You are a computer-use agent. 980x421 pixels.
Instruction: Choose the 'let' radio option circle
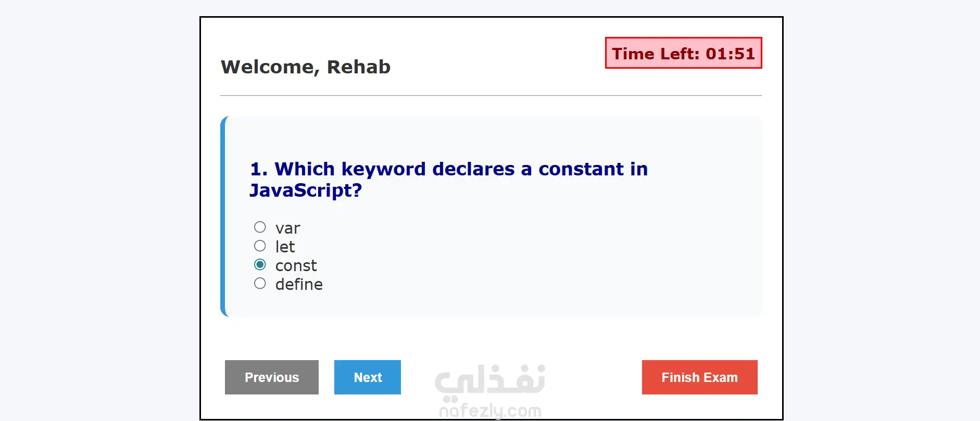[x=260, y=246]
